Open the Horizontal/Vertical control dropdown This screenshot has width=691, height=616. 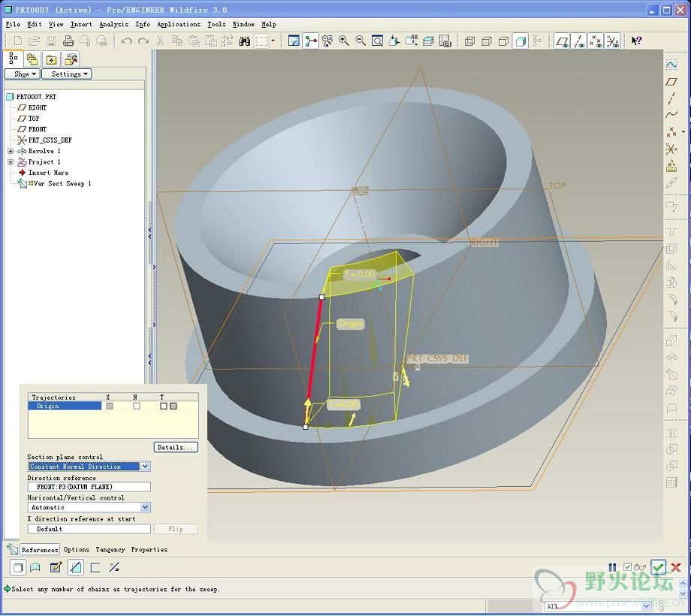click(145, 507)
